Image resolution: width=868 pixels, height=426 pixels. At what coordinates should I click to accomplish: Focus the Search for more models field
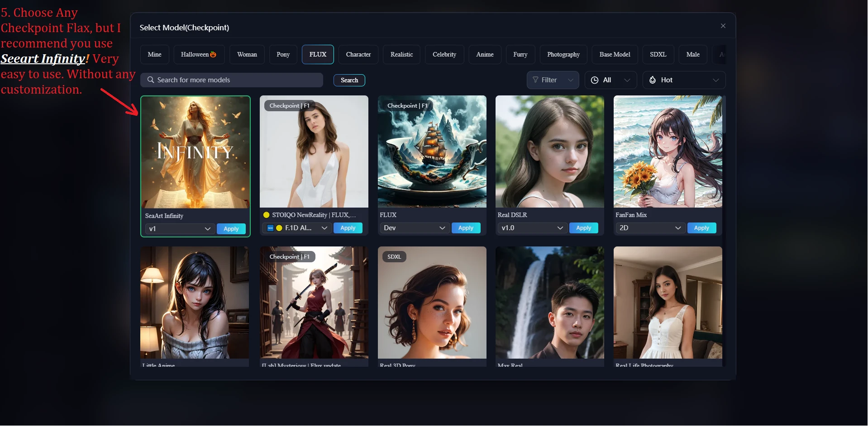pyautogui.click(x=232, y=80)
